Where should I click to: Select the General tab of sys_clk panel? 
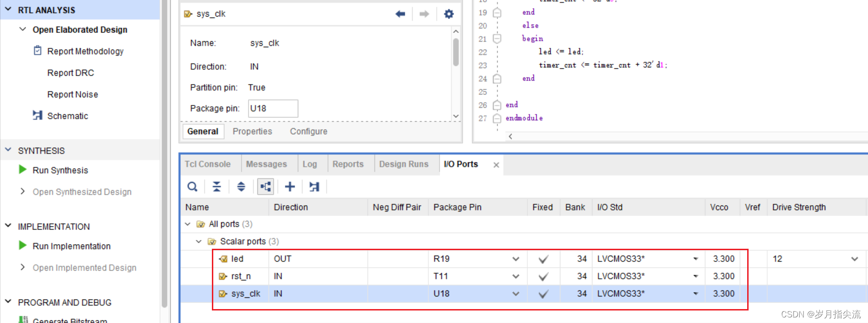tap(203, 131)
